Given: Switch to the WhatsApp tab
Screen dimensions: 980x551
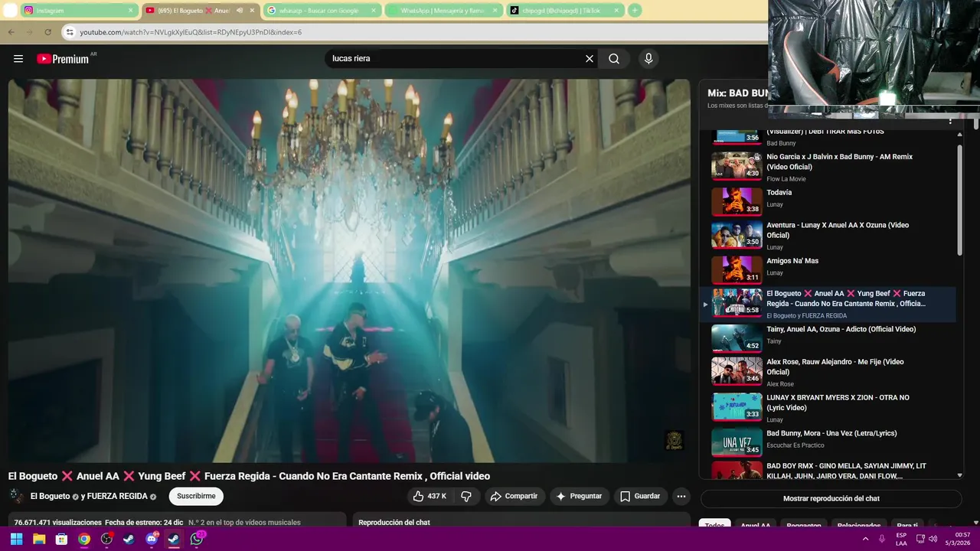Looking at the screenshot, I should (x=443, y=11).
